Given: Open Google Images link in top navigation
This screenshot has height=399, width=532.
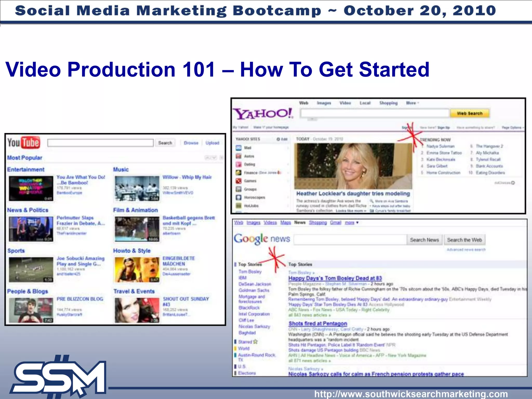Looking at the screenshot, I should (253, 223).
